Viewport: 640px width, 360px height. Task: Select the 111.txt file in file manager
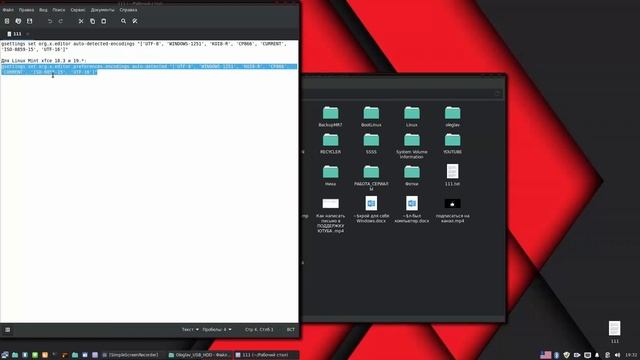(452, 175)
